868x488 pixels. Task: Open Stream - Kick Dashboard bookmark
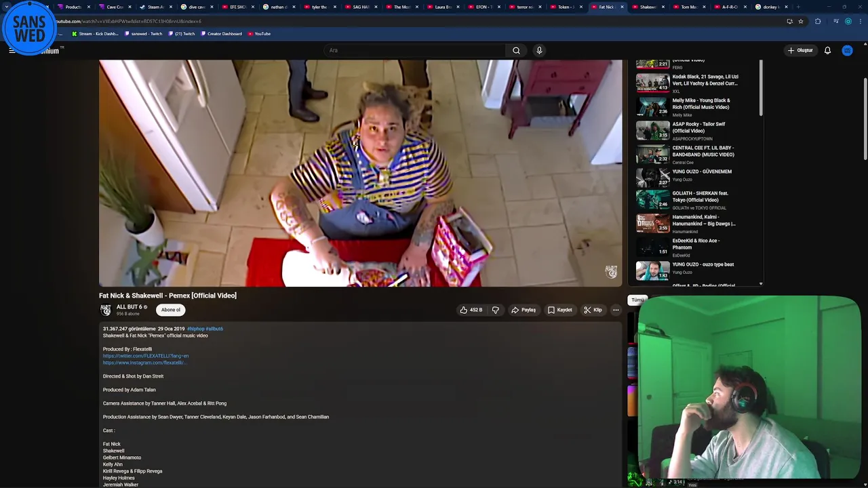coord(96,34)
